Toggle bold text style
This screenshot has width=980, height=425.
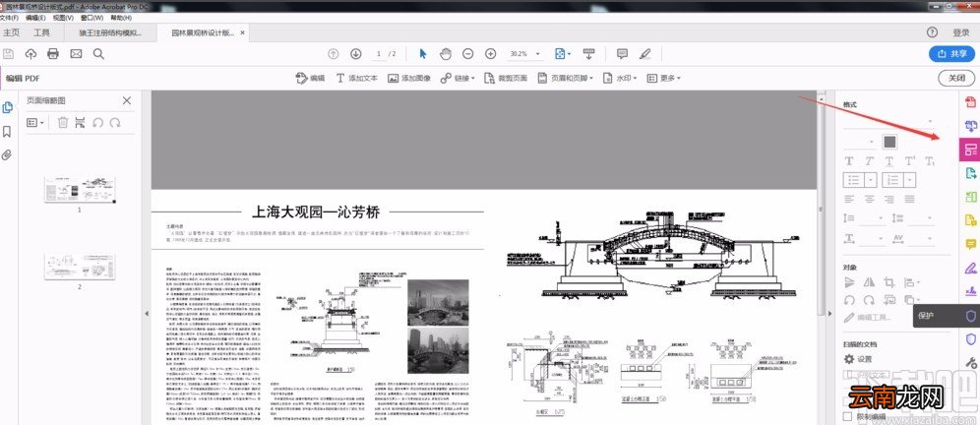click(849, 161)
